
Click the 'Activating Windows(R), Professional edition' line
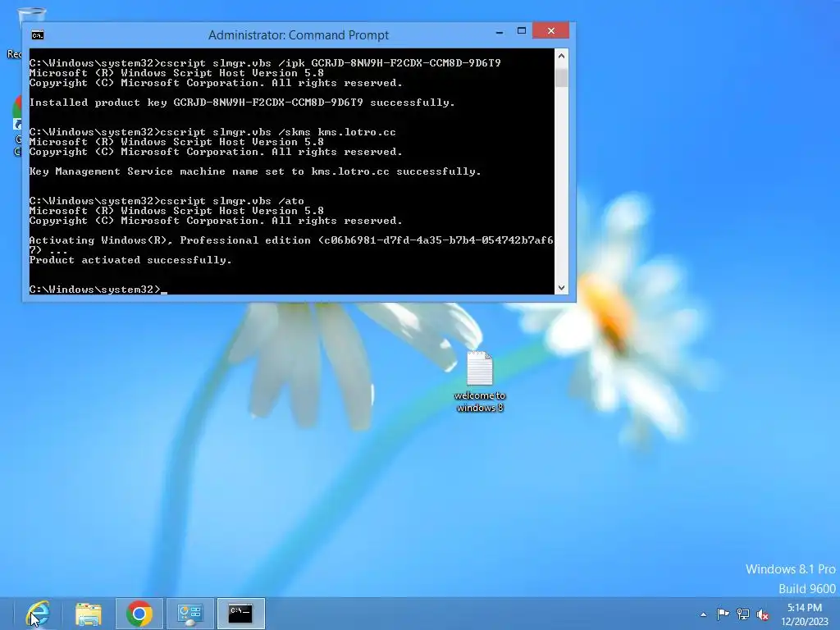coord(291,244)
